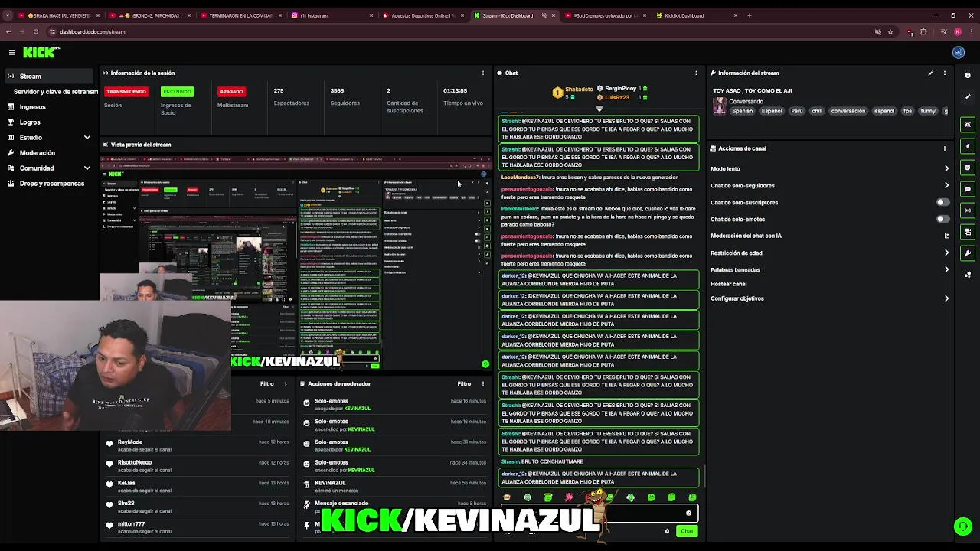Image resolution: width=980 pixels, height=551 pixels.
Task: Toggle the stream preview widget icon in the right sidebar
Action: pyautogui.click(x=968, y=125)
